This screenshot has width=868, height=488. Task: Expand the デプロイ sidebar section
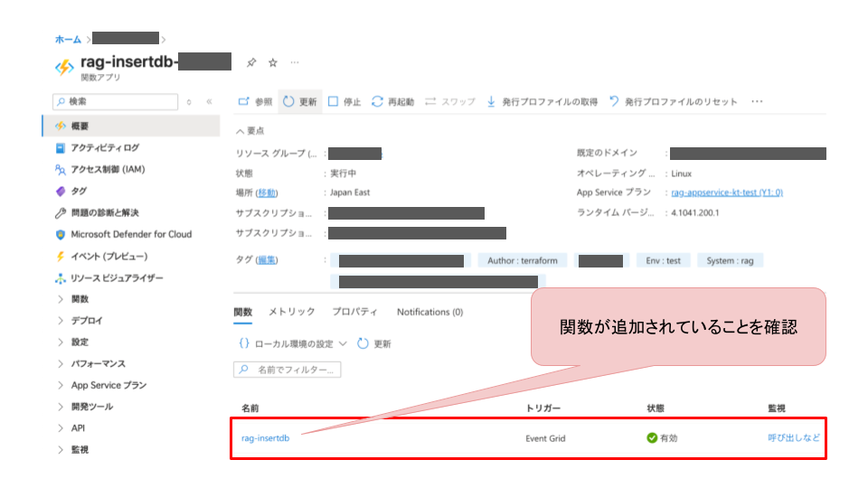[x=86, y=321]
